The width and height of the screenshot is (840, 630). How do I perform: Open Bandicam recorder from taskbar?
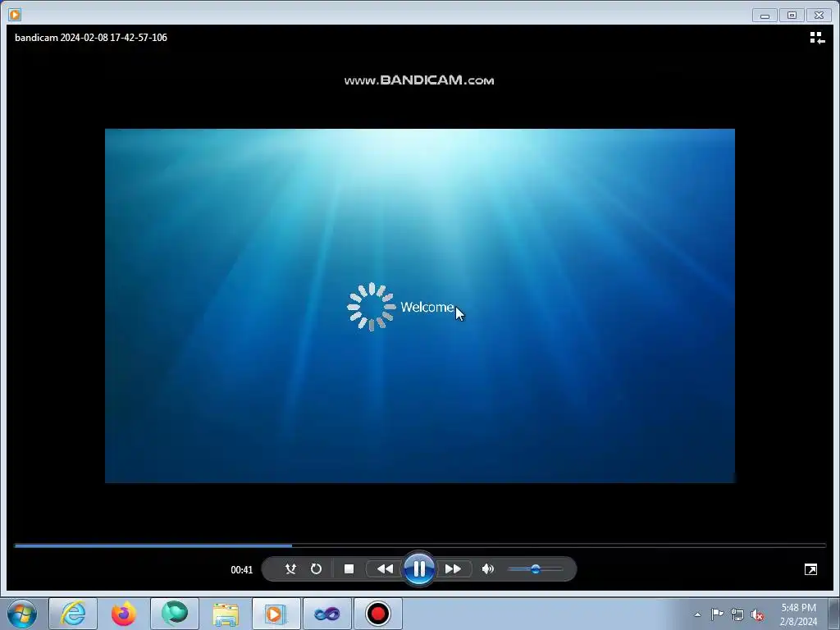click(378, 614)
